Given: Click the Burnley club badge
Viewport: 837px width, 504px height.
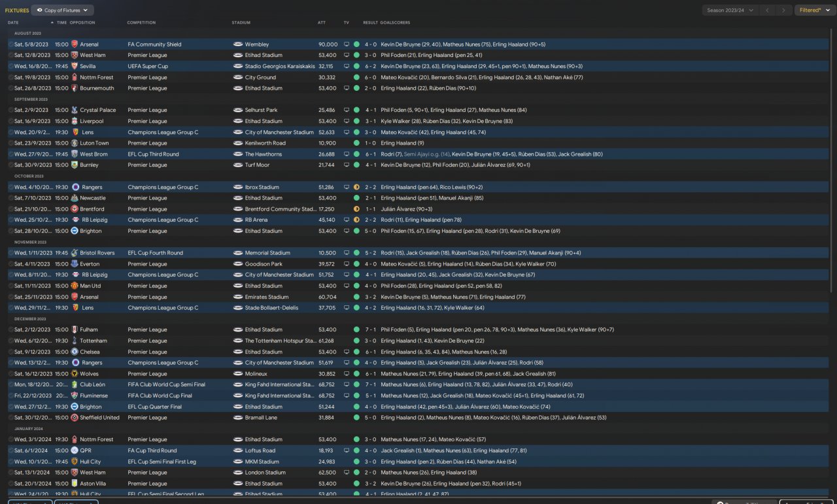Looking at the screenshot, I should pos(75,165).
